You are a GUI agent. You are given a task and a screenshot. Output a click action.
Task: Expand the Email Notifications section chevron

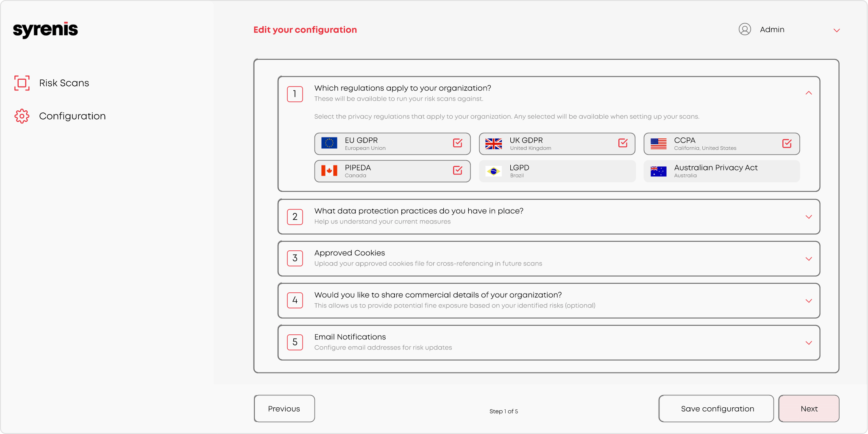[809, 343]
